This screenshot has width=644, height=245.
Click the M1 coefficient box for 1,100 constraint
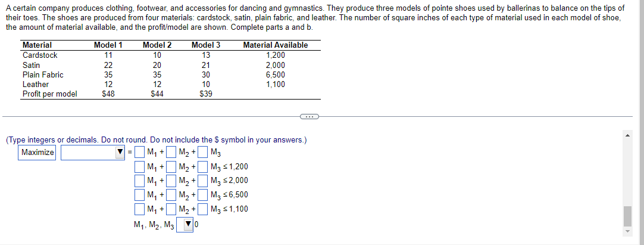pyautogui.click(x=140, y=209)
